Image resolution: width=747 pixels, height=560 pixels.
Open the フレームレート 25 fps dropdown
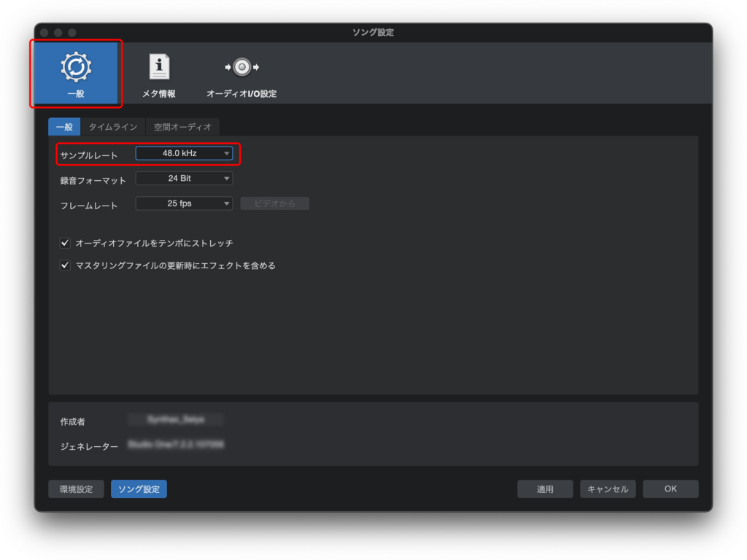pos(184,203)
